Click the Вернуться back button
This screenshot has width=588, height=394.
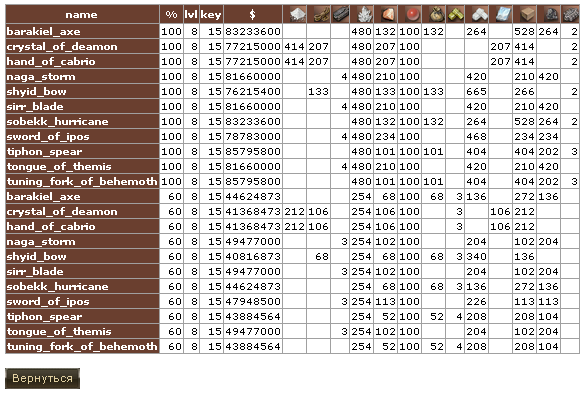[x=42, y=378]
